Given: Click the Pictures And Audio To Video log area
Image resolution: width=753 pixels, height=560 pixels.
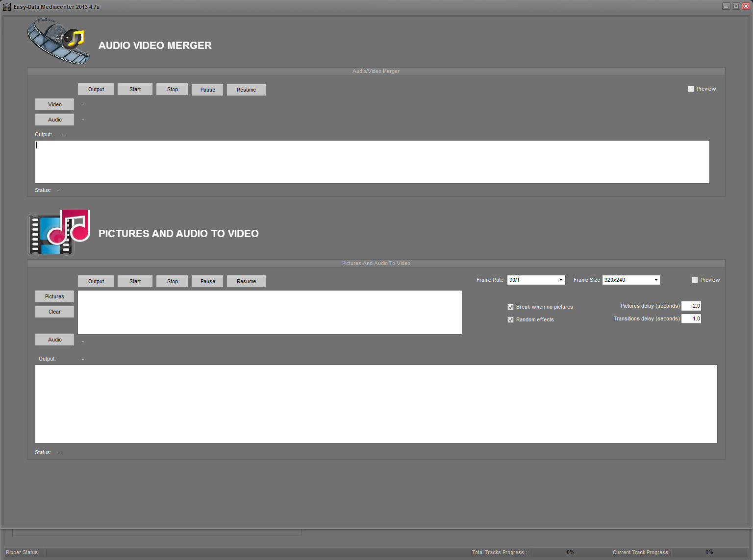Looking at the screenshot, I should coord(376,404).
